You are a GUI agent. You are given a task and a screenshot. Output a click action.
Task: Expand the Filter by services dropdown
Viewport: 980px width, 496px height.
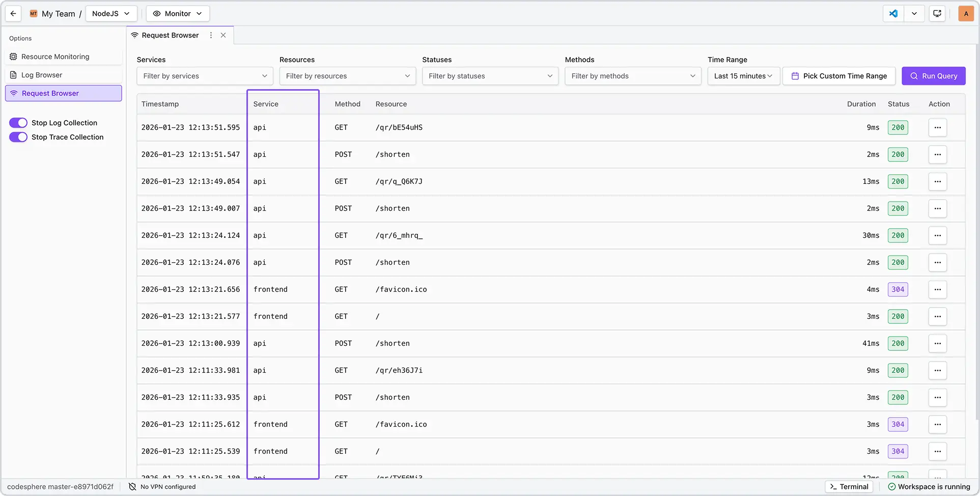[205, 76]
